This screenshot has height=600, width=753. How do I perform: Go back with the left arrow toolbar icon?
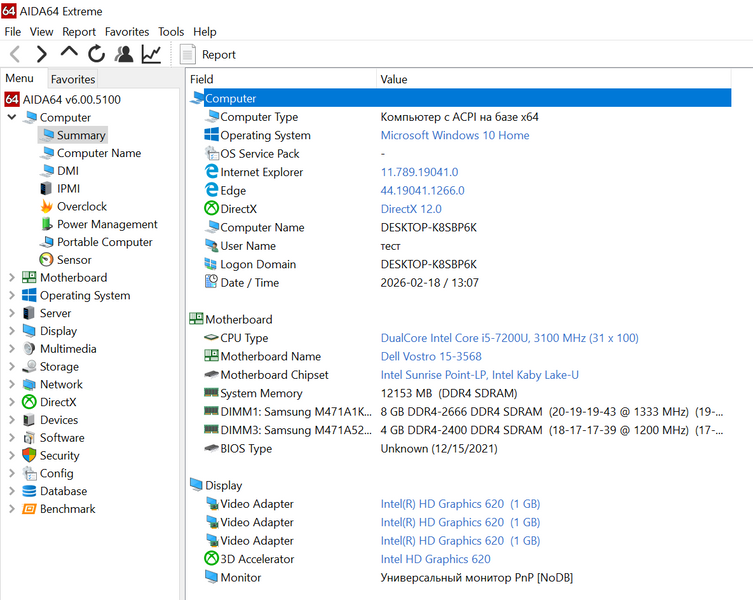point(15,54)
